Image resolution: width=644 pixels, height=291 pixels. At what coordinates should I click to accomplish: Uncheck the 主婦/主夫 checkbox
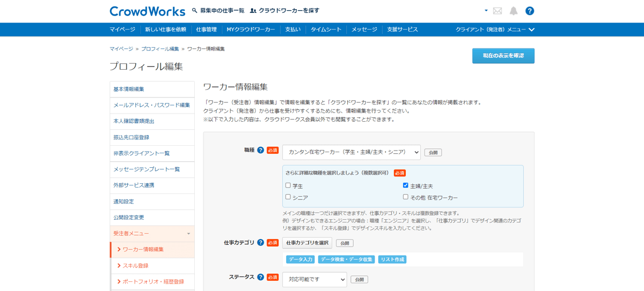(x=406, y=185)
